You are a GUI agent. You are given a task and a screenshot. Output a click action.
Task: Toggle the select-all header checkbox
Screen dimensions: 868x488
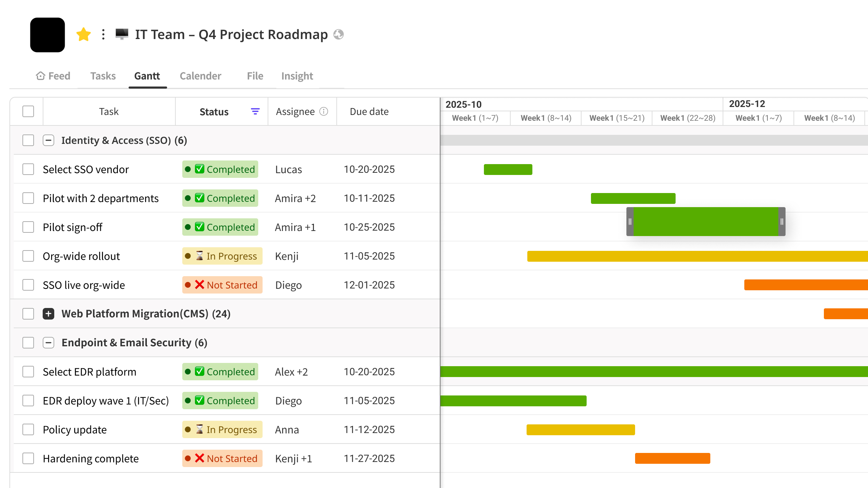coord(28,111)
